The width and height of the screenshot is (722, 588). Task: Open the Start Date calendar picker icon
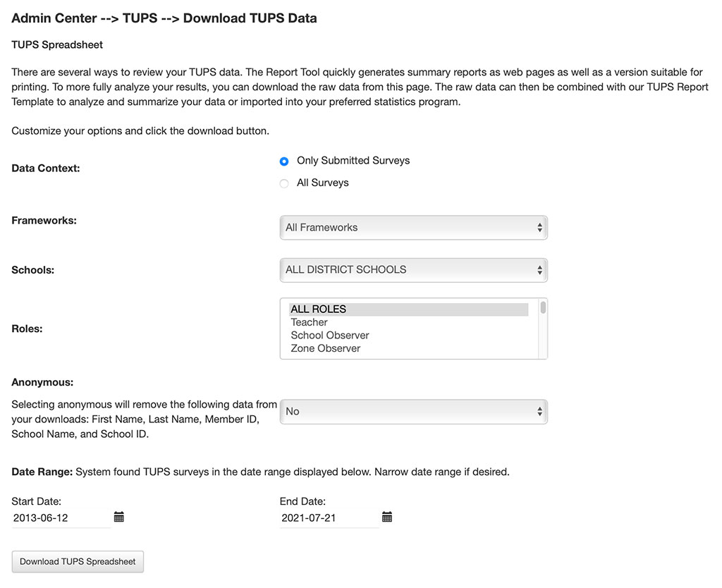(118, 517)
